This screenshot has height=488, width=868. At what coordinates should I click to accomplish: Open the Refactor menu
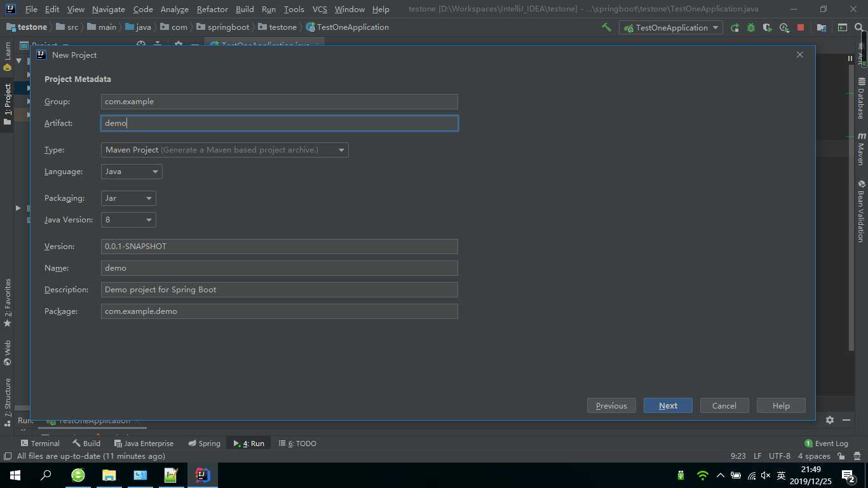tap(212, 10)
